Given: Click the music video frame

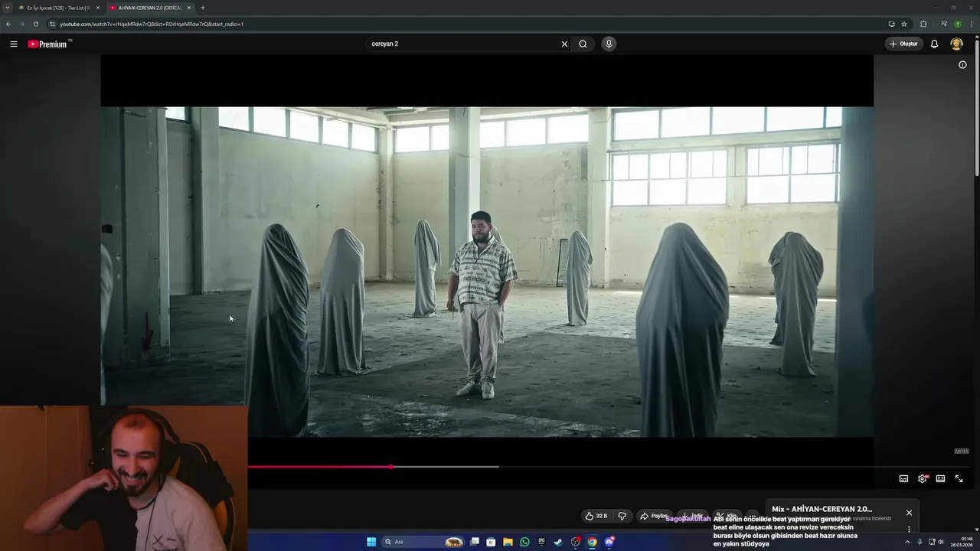Looking at the screenshot, I should click(x=487, y=272).
